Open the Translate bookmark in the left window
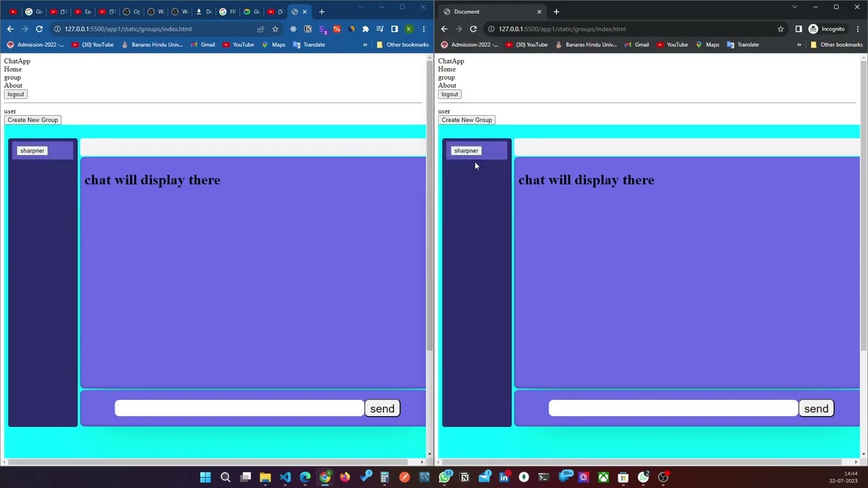Image resolution: width=868 pixels, height=488 pixels. click(x=309, y=45)
